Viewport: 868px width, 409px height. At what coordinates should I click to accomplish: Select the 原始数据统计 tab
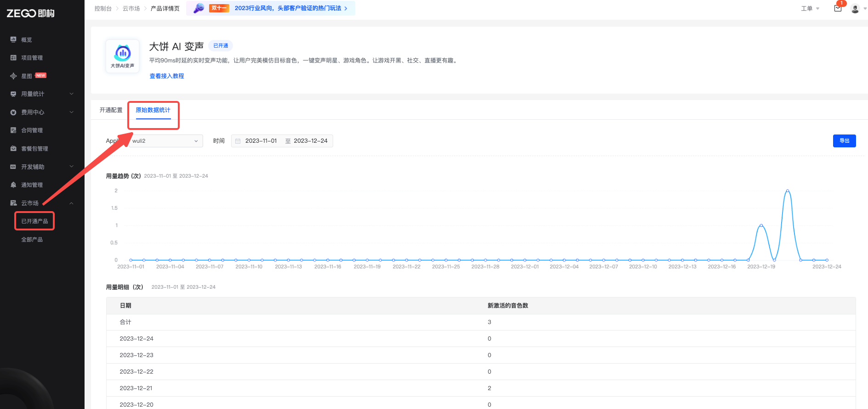click(153, 110)
